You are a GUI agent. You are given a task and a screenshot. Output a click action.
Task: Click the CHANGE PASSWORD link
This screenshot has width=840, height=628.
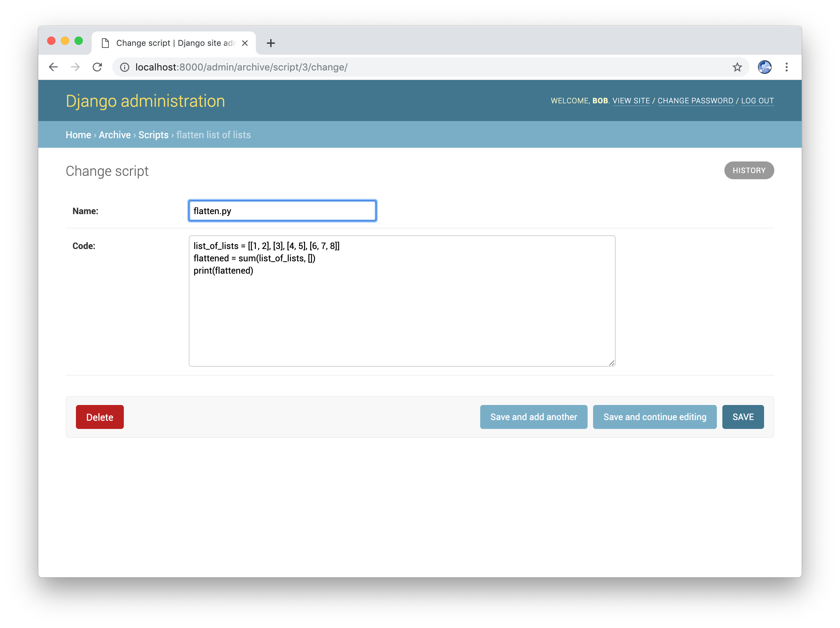coord(695,101)
